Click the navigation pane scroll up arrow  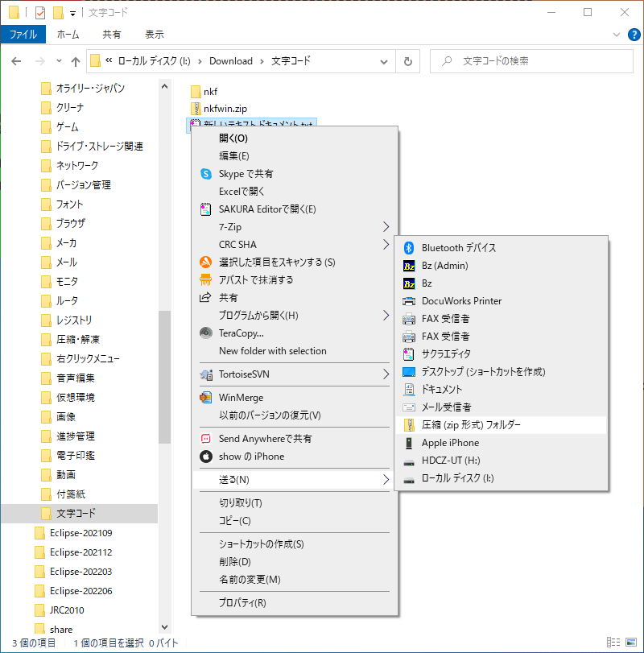164,87
